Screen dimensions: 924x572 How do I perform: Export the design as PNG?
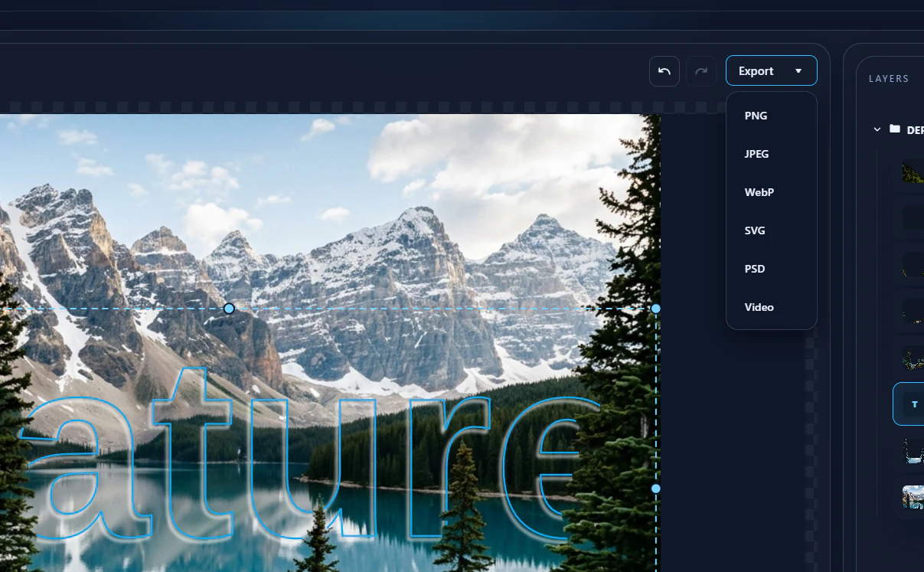756,116
